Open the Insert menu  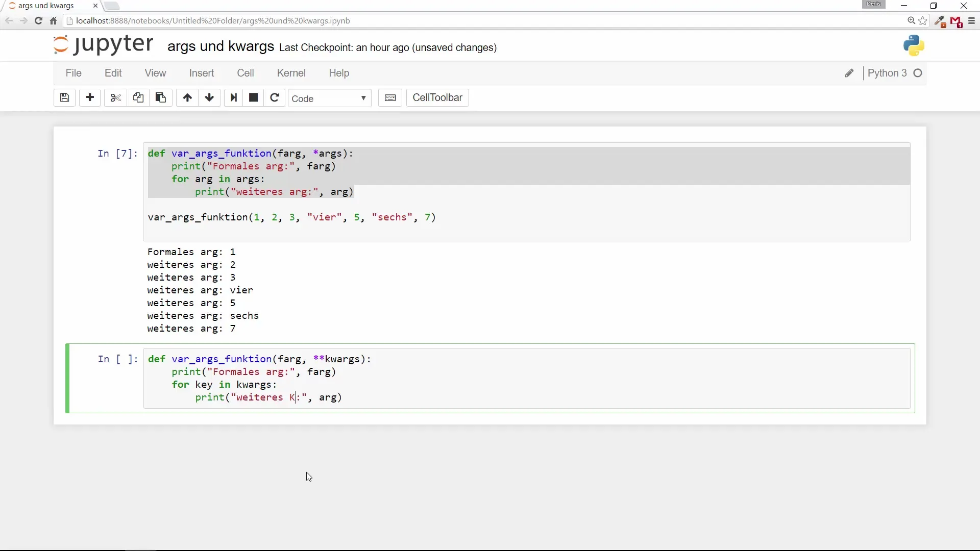(202, 73)
